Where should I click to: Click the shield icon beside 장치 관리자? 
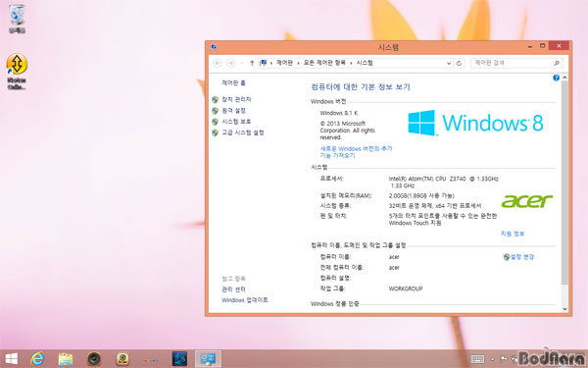point(215,99)
